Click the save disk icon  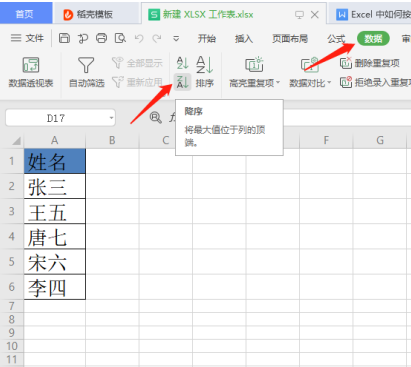(x=64, y=38)
